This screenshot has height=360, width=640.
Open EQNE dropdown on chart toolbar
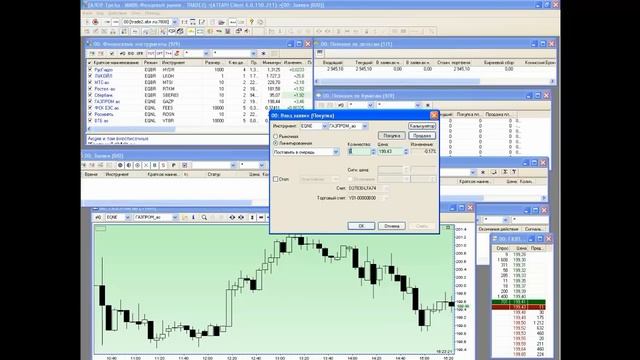(x=127, y=218)
